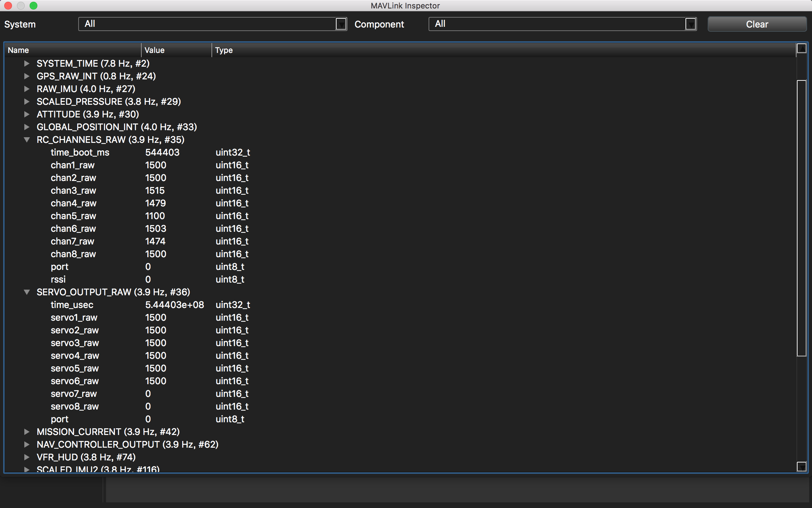Collapse the SERVO_OUTPUT_RAW message tree
Screen dimensions: 812x508
[27, 292]
